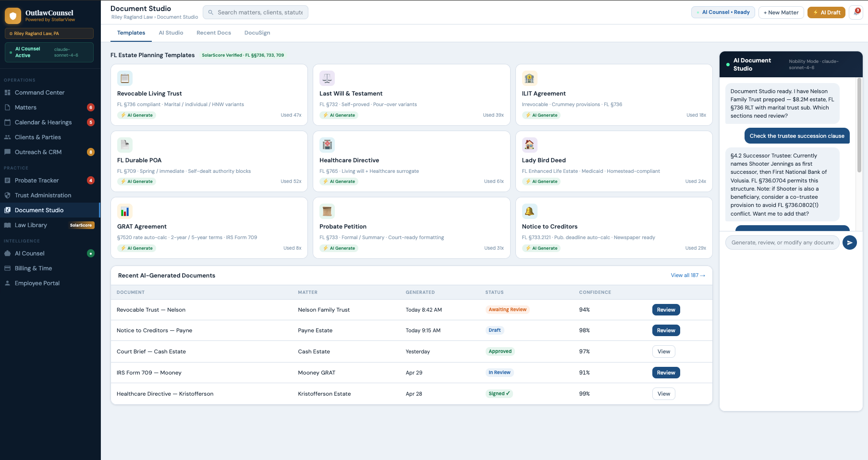Click the OutlawCounsel shield logo

13,16
